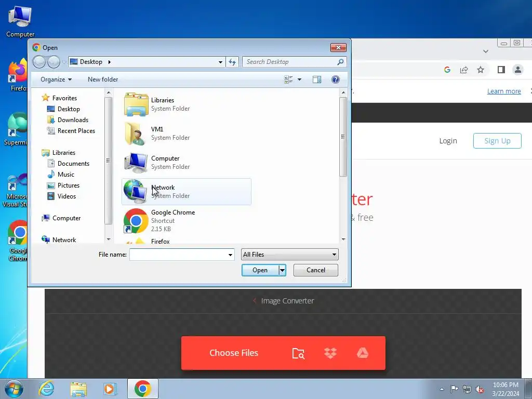The height and width of the screenshot is (399, 532).
Task: Click the Open button split arrow
Action: point(282,270)
